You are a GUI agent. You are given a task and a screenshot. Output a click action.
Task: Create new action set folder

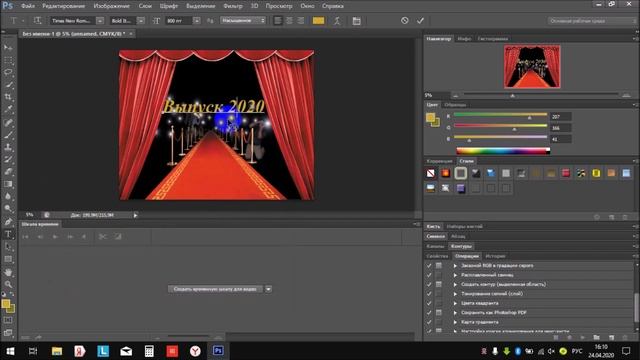[x=597, y=337]
